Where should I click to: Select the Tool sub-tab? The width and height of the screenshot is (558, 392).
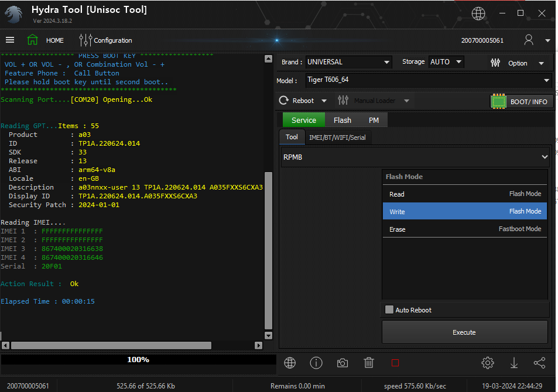292,137
